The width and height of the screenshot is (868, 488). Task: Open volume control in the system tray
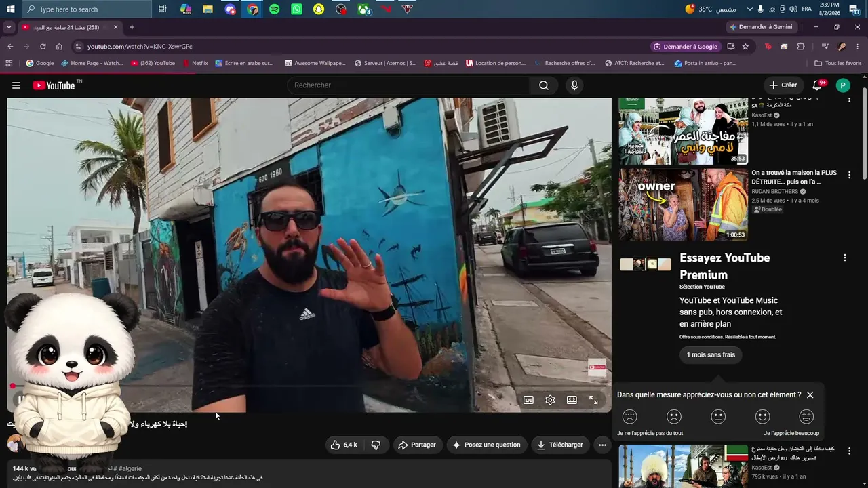[793, 9]
